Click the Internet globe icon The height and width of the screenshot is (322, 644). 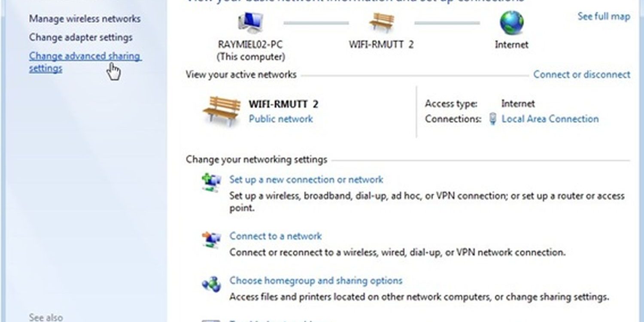click(511, 23)
